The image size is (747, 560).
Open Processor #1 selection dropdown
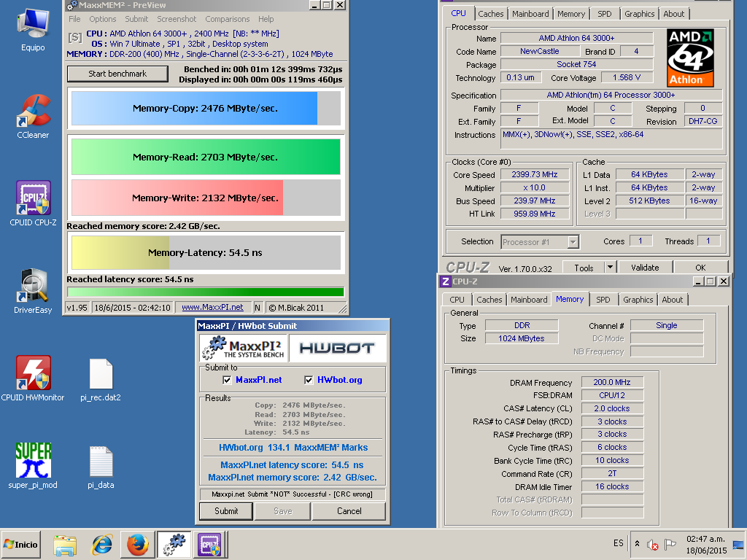(x=573, y=242)
